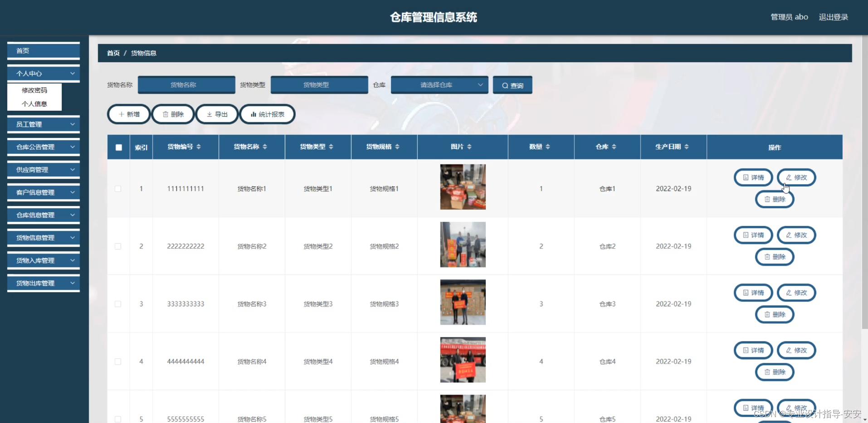Sort by 仓库 column arrows

(x=614, y=147)
